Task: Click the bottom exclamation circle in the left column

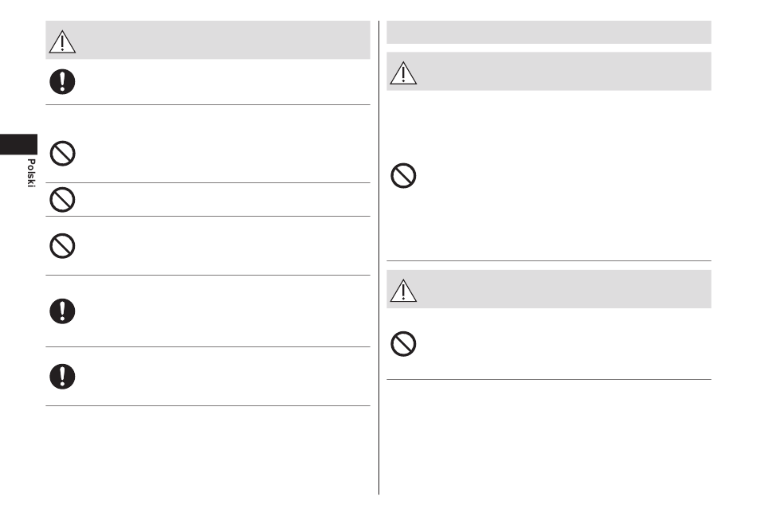Action: (x=62, y=376)
